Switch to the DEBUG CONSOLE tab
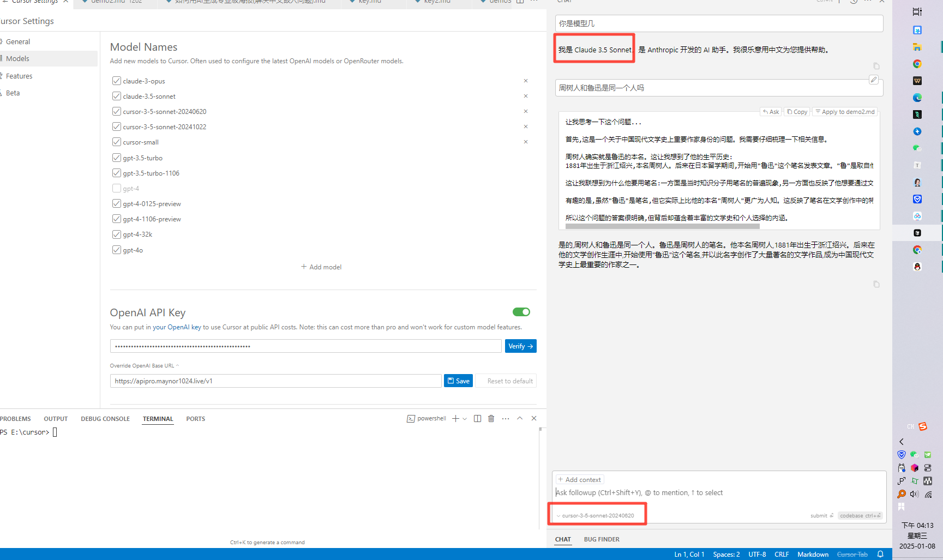Screen dimensions: 943x560 pyautogui.click(x=105, y=419)
